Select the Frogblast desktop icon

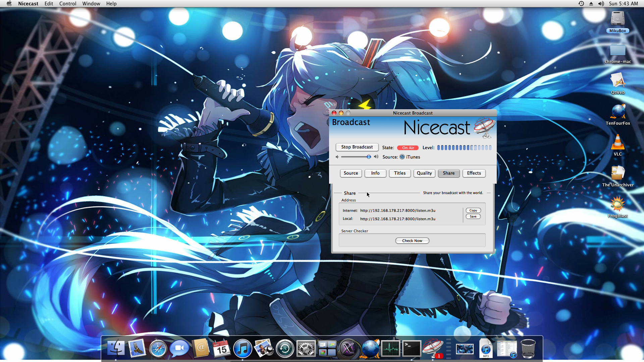[x=618, y=207]
